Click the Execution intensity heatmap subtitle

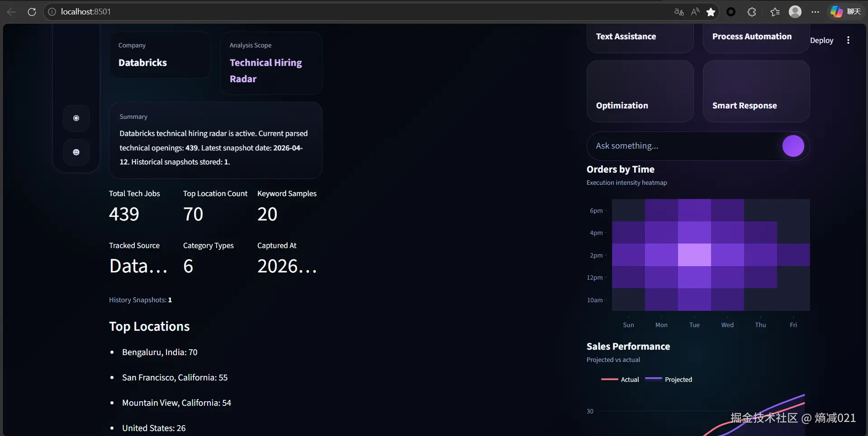point(626,183)
